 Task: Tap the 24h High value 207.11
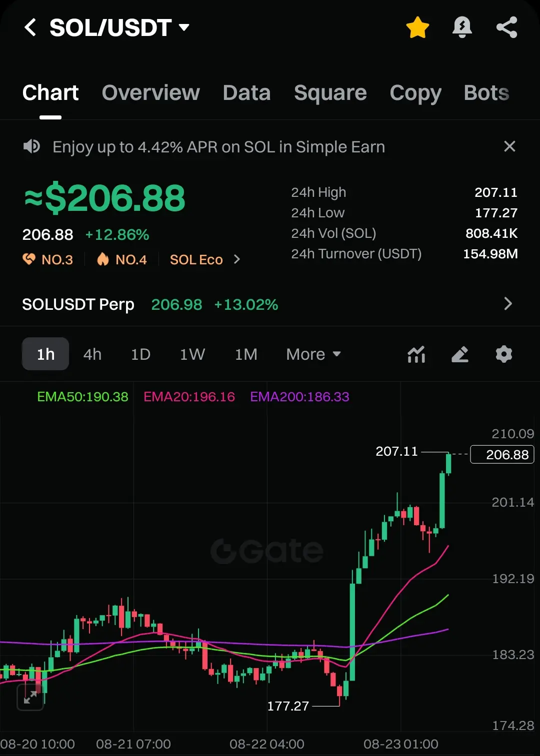[x=495, y=192]
